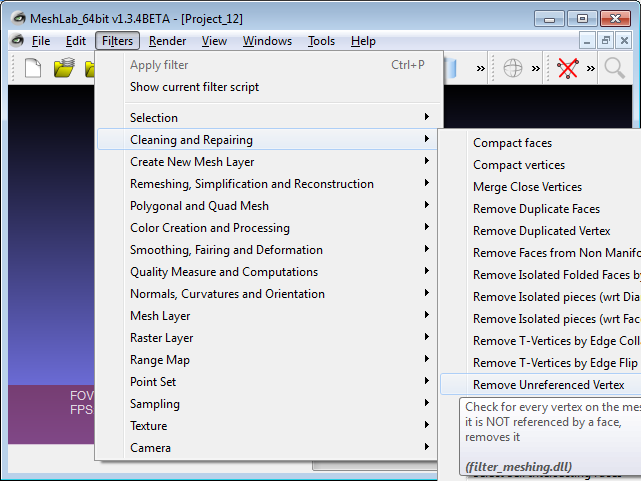The image size is (641, 481).
Task: Open the File menu
Action: pos(41,41)
